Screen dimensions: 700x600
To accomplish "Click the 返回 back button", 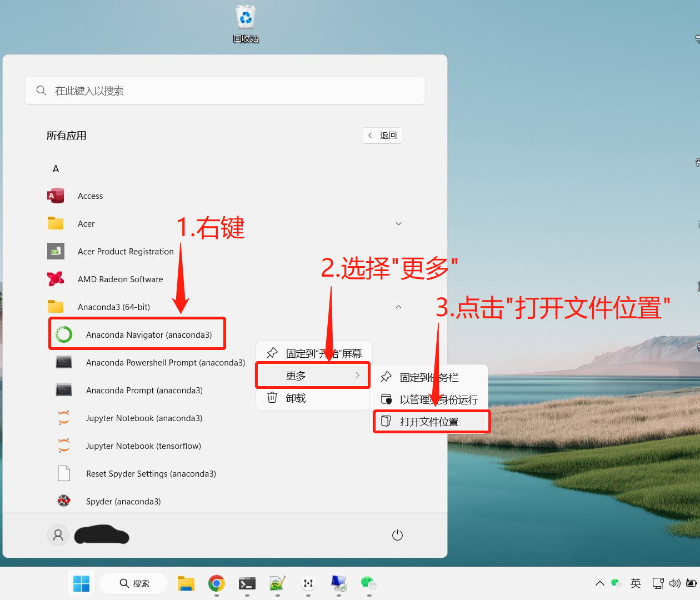I will (382, 135).
